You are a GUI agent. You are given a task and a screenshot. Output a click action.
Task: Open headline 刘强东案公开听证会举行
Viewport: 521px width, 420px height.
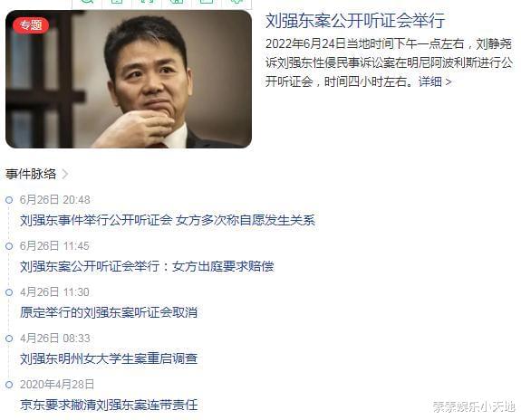point(355,21)
